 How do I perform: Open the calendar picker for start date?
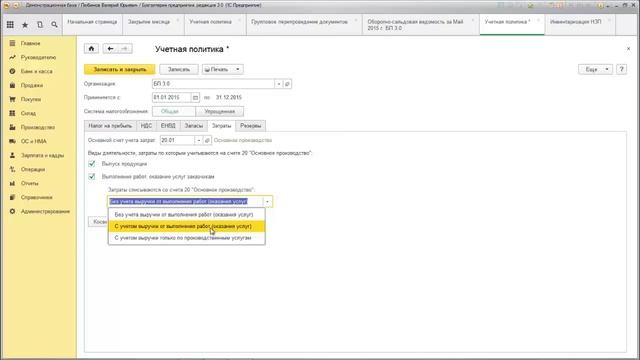tap(195, 98)
